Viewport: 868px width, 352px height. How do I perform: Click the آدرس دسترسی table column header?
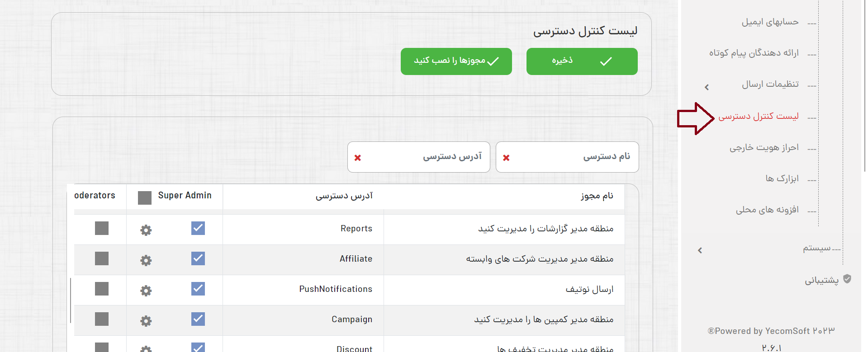point(344,196)
